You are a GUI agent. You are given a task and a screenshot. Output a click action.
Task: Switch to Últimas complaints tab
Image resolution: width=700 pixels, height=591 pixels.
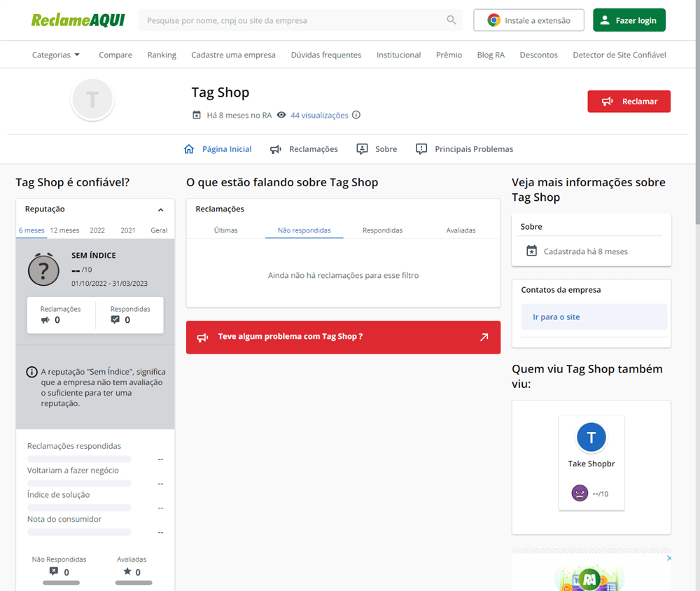coord(226,230)
